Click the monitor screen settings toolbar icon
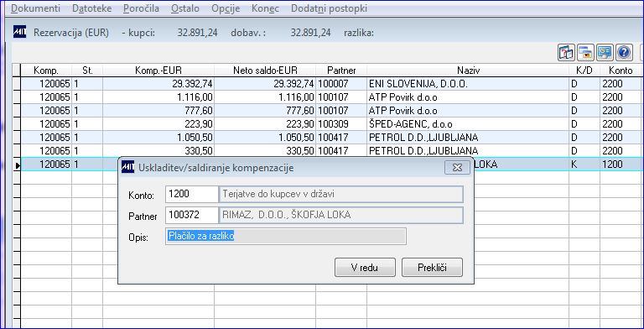The width and height of the screenshot is (644, 329). tap(605, 53)
